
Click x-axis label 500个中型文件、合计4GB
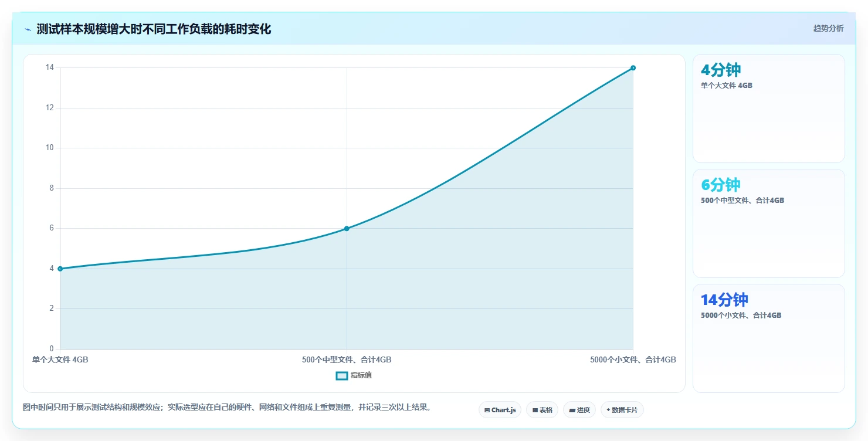coord(347,359)
